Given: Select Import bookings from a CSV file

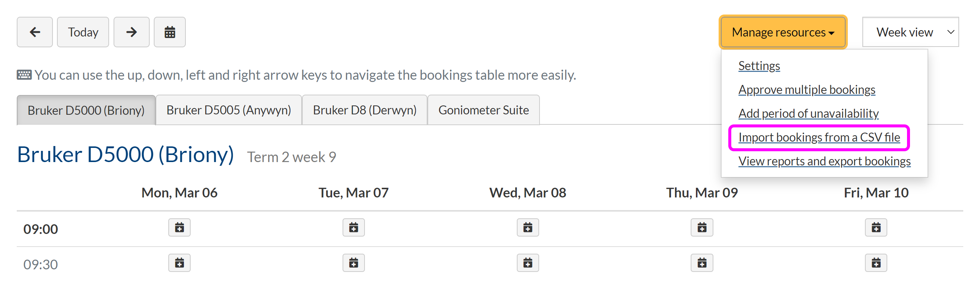Looking at the screenshot, I should (819, 137).
